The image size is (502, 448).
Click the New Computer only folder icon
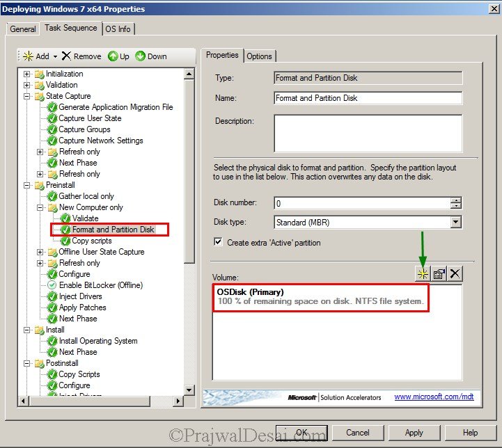click(52, 208)
